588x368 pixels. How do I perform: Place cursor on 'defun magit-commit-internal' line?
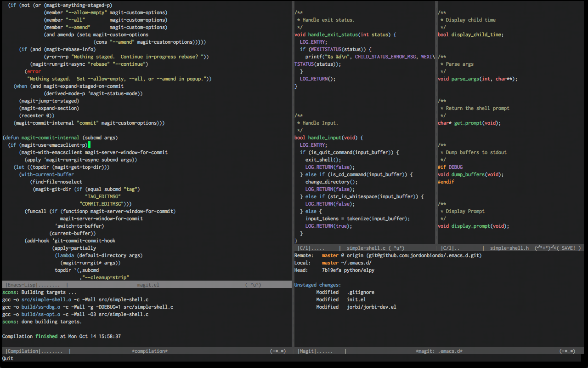click(x=60, y=138)
